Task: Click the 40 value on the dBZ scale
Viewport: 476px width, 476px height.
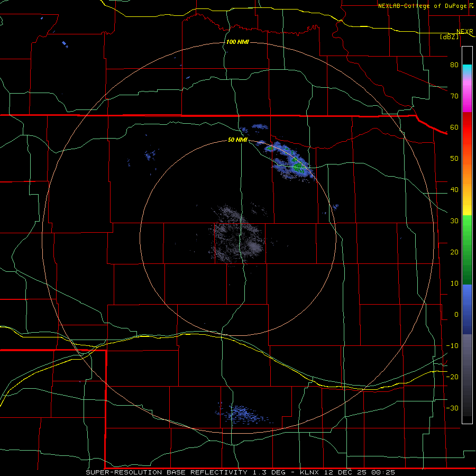Action: point(454,190)
